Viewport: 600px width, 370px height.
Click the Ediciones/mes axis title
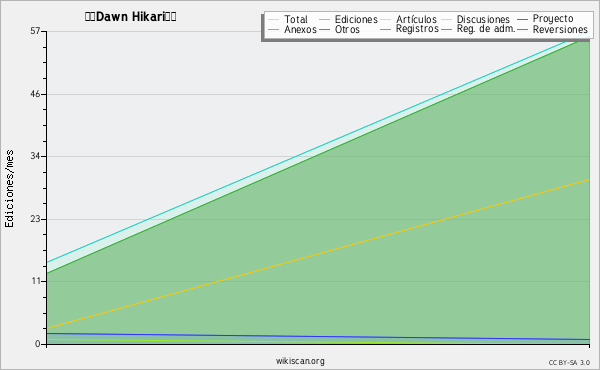click(9, 189)
